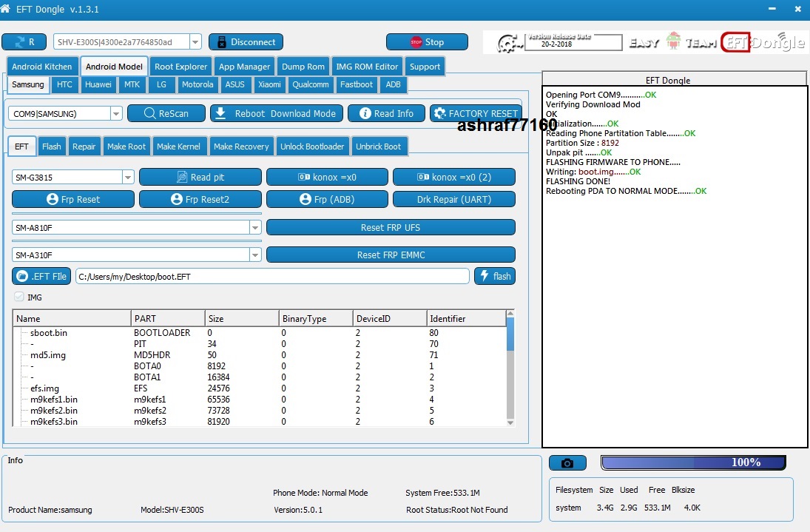The width and height of the screenshot is (810, 532).
Task: Open the Root Explorer tab
Action: [x=180, y=67]
